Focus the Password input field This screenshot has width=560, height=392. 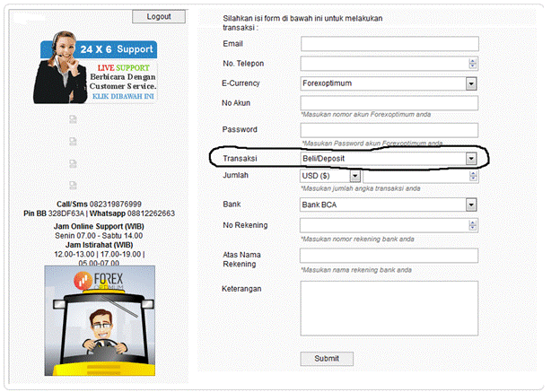pyautogui.click(x=389, y=130)
